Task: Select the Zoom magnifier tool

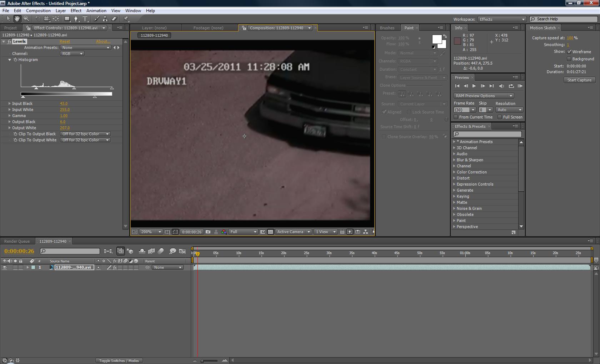Action: (x=26, y=19)
